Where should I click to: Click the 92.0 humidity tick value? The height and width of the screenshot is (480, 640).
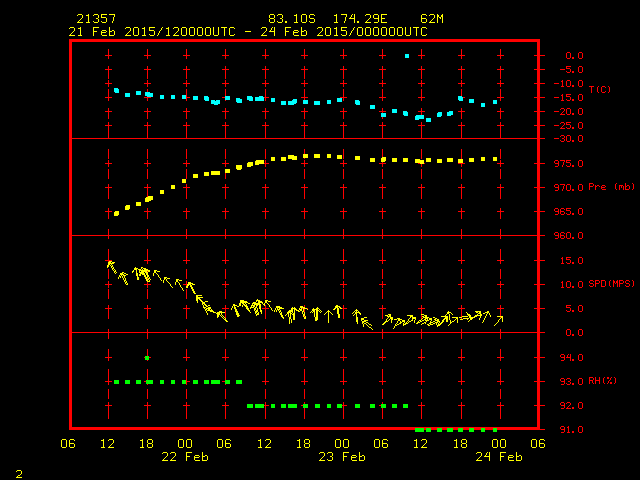click(571, 406)
